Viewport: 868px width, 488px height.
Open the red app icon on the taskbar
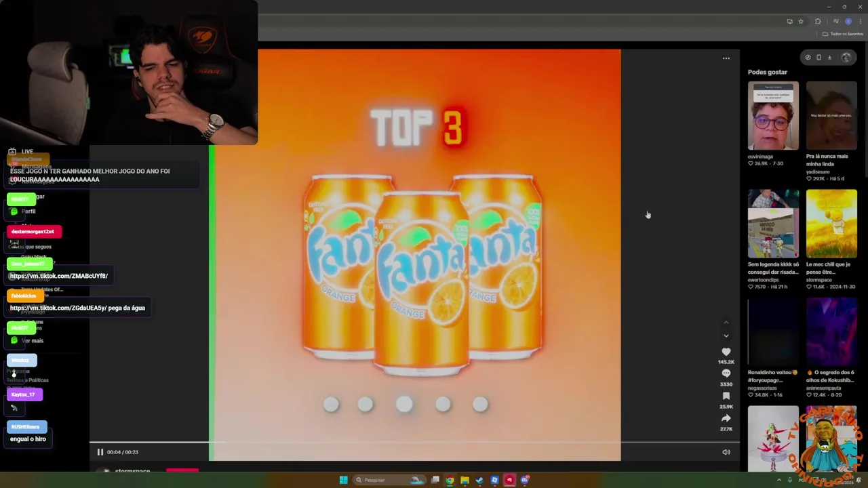[x=509, y=480]
